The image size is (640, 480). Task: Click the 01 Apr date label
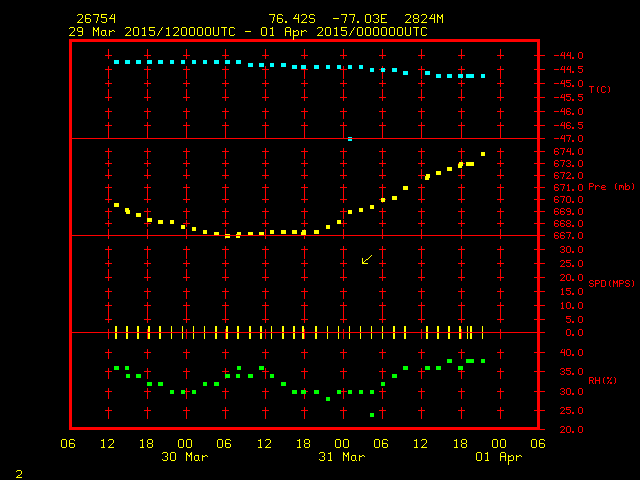(x=499, y=457)
